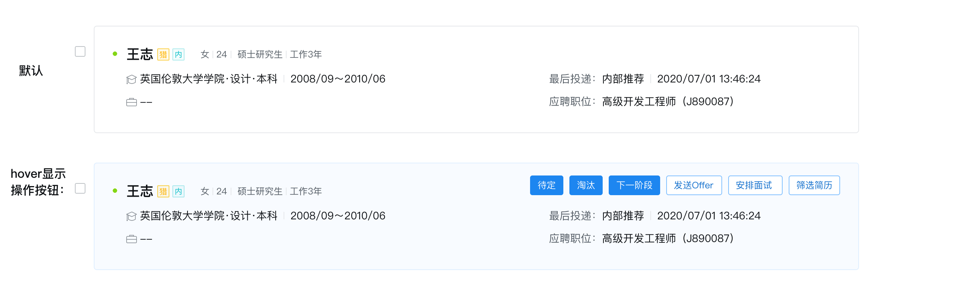Click the 淘汰 button
The image size is (980, 295).
pyautogui.click(x=586, y=185)
